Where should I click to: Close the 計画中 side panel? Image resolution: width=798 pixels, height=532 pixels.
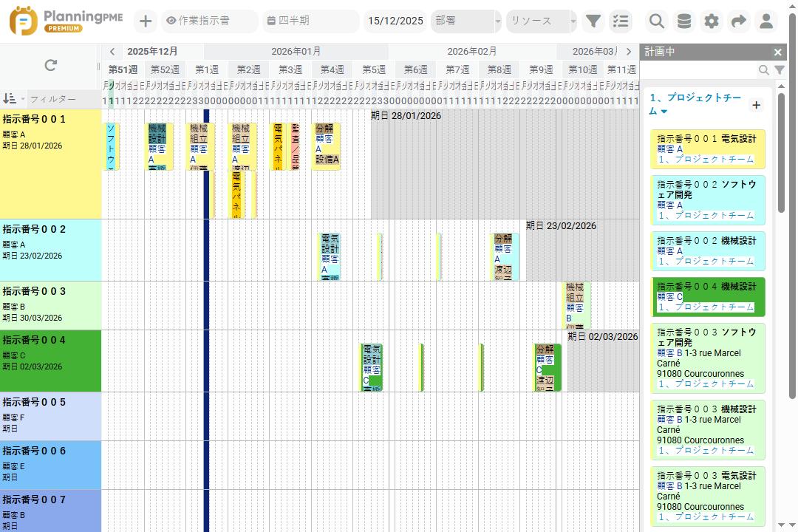pos(778,52)
